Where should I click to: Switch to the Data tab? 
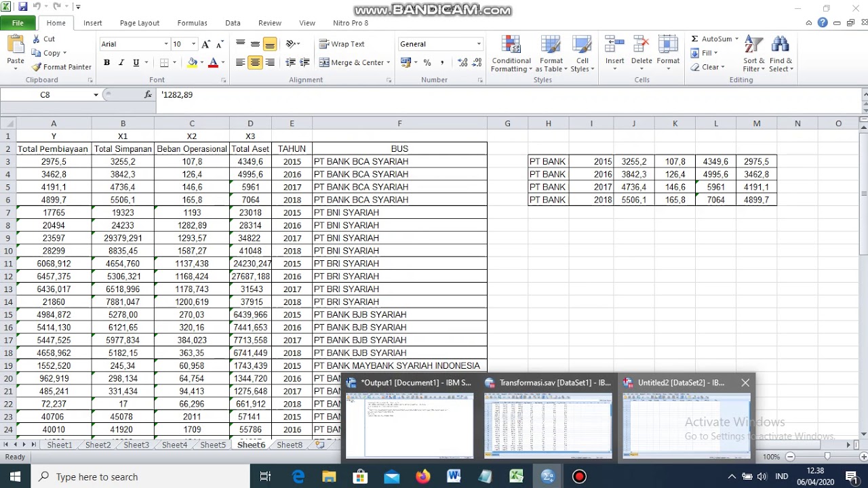(x=233, y=23)
